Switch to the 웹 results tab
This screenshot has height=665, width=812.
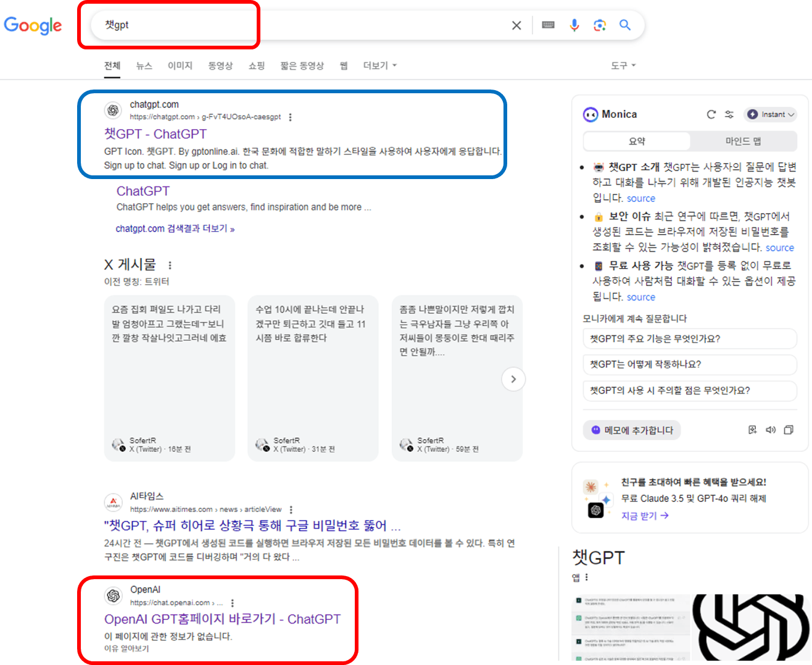coord(344,65)
